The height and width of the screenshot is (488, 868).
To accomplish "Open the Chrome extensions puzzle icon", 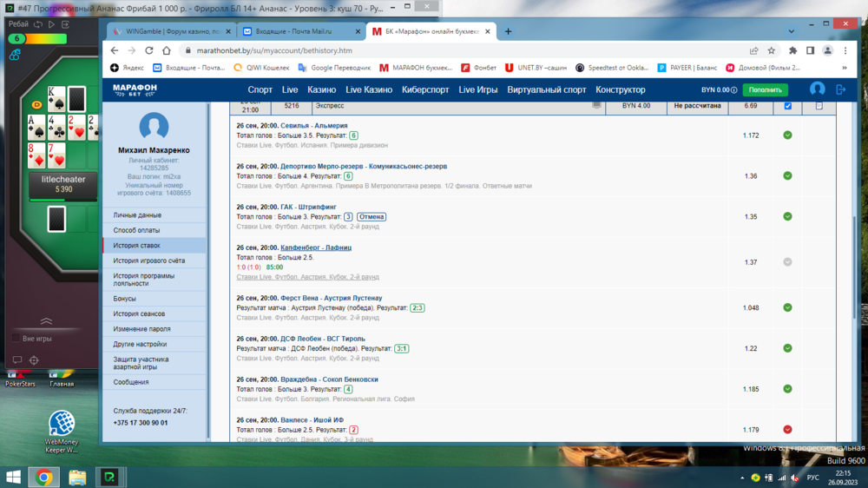I will click(x=792, y=50).
